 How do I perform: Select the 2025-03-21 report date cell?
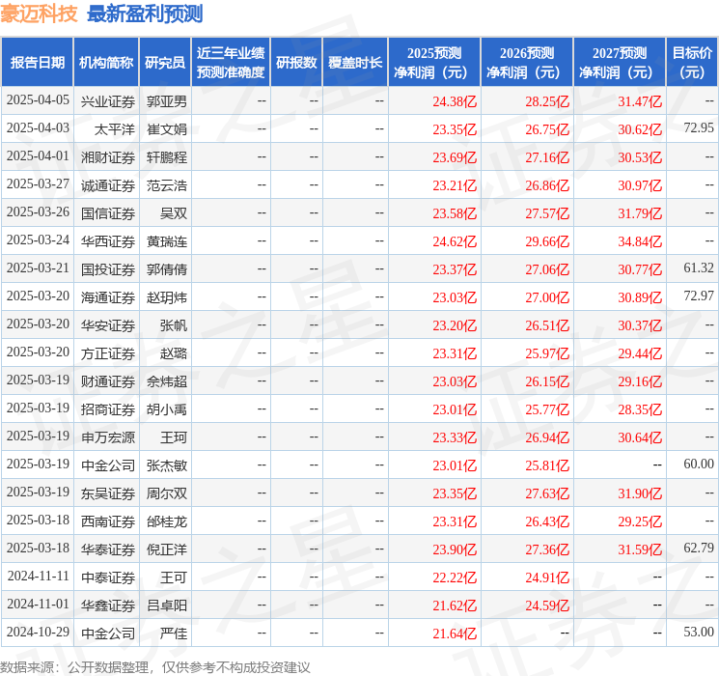(38, 268)
